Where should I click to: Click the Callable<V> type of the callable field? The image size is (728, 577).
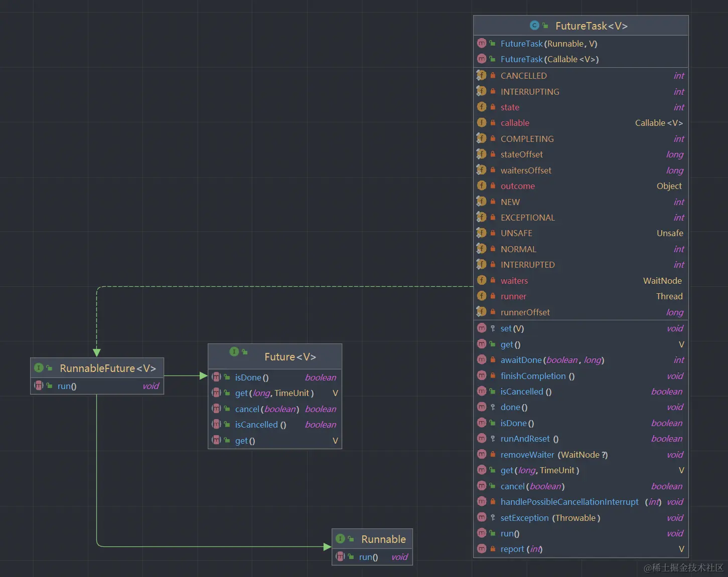[659, 123]
